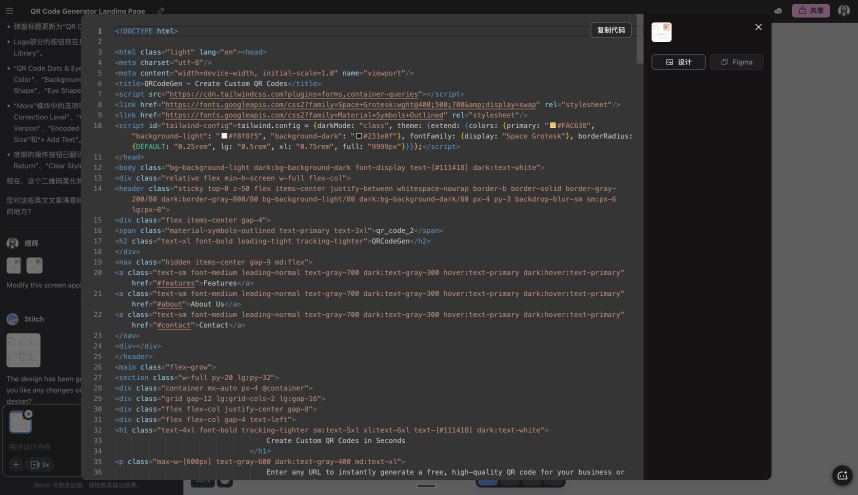The height and width of the screenshot is (495, 858).
Task: Open the user profile avatar
Action: tap(845, 10)
